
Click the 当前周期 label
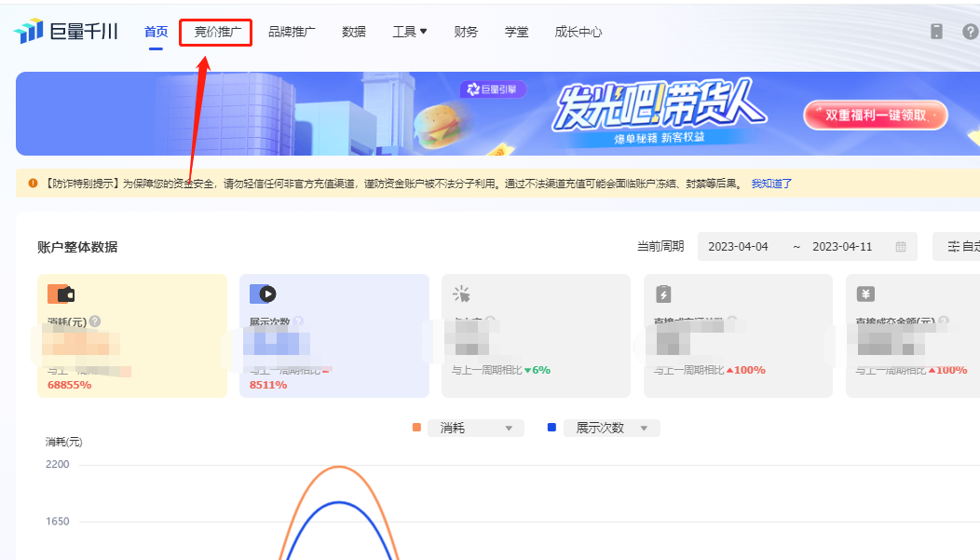point(660,246)
